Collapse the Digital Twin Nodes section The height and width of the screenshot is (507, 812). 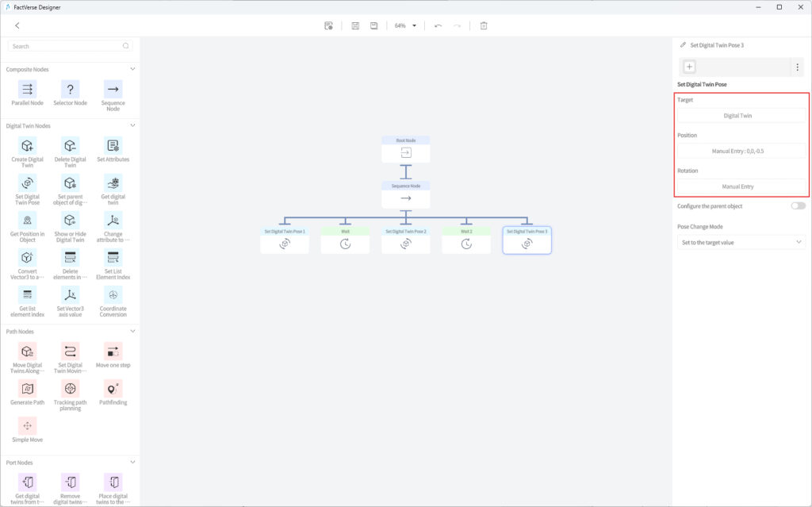tap(132, 125)
